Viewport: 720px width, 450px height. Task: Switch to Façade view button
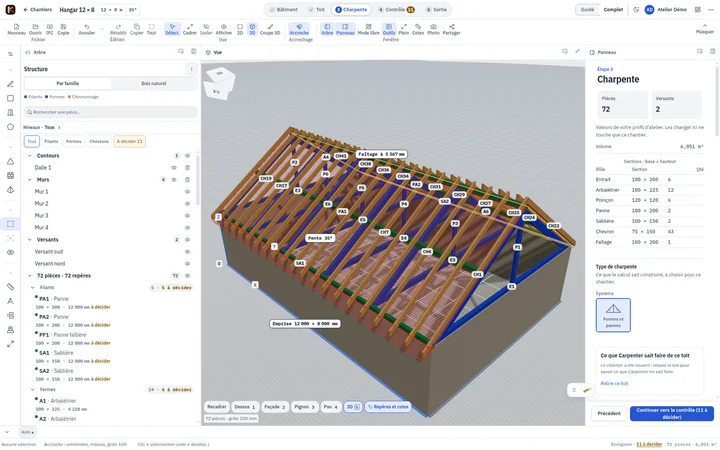(x=275, y=407)
